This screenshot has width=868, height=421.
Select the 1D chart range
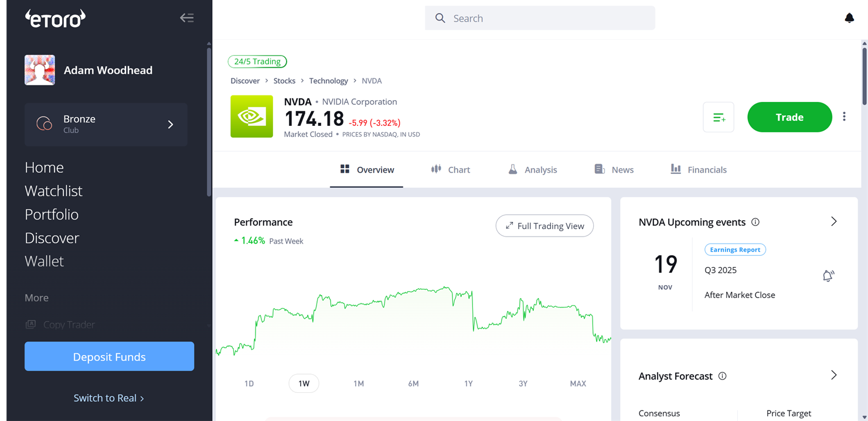[x=249, y=384]
